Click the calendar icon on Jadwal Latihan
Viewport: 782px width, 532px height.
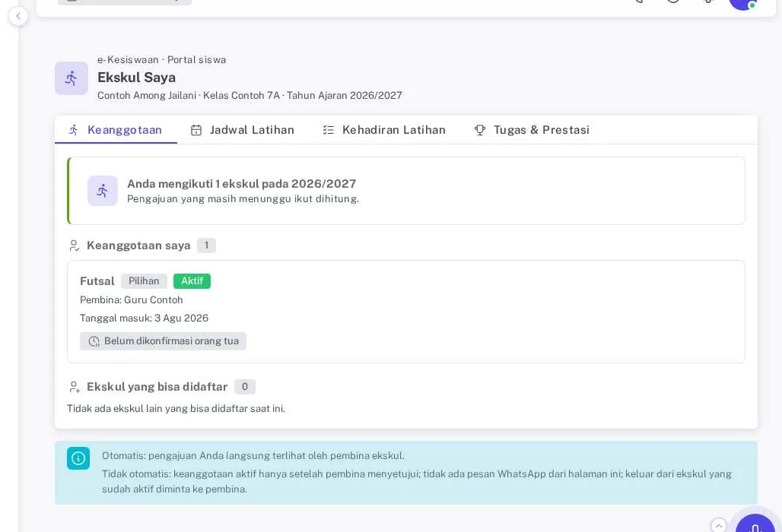tap(196, 130)
